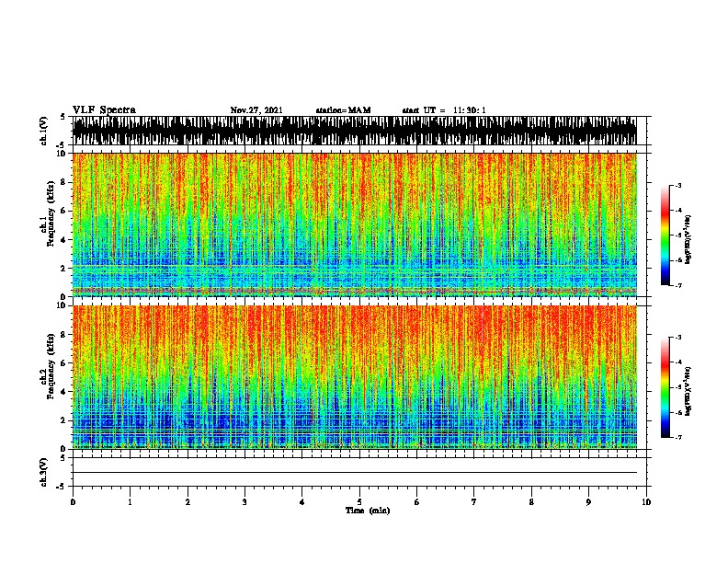Click the "ch.3(V)" axis label
Screen dimensions: 728x563
coord(44,472)
